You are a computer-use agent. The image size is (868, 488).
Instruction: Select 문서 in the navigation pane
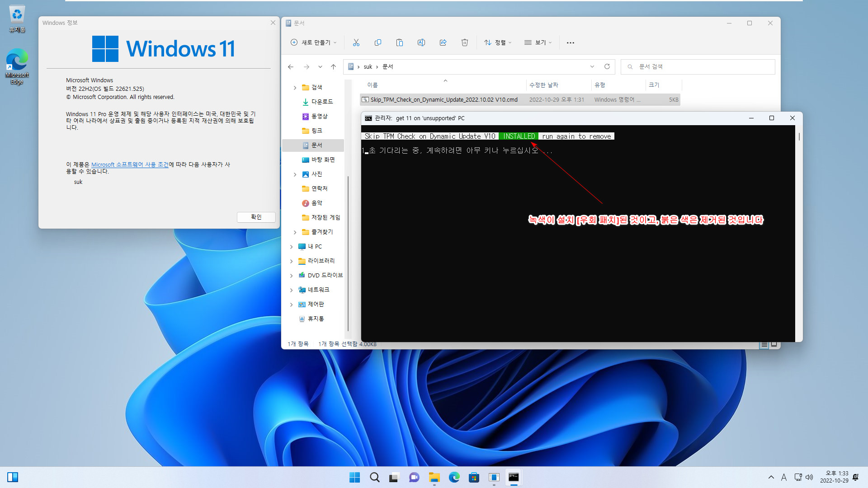tap(313, 145)
